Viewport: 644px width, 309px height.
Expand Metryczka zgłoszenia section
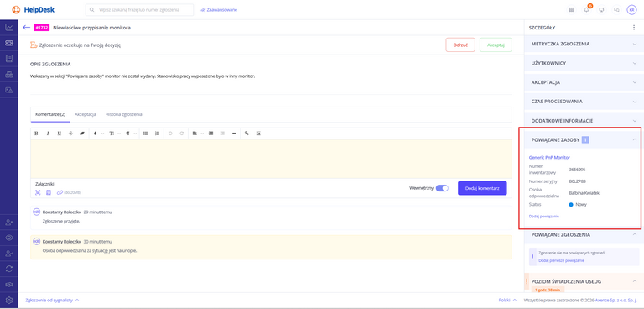pyautogui.click(x=582, y=44)
